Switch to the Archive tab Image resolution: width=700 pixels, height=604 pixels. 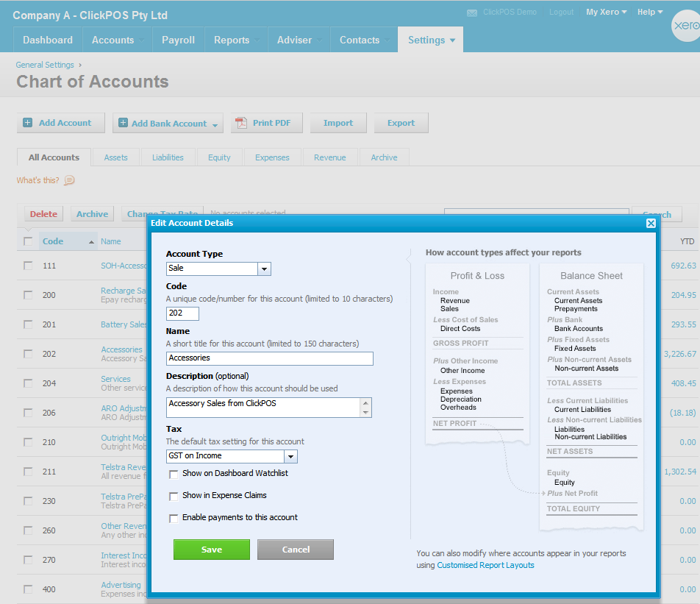384,157
